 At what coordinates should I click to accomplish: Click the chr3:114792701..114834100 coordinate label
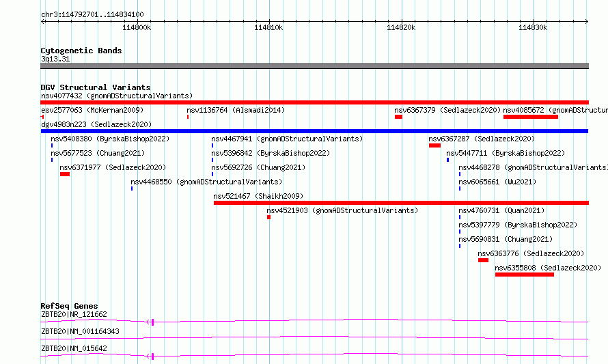tap(92, 15)
